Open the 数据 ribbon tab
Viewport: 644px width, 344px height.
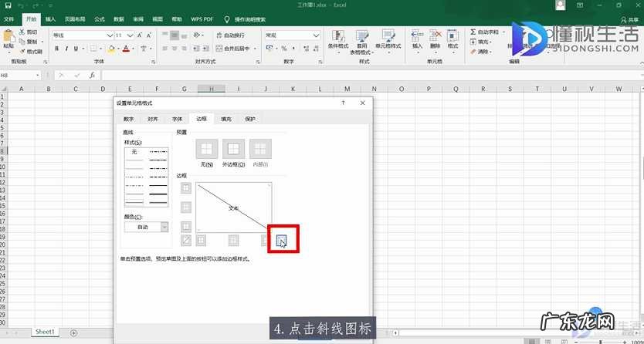119,19
